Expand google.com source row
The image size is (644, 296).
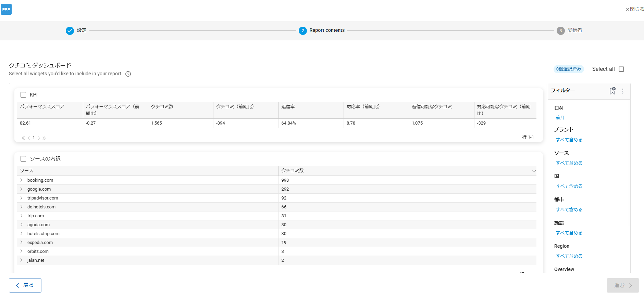point(21,189)
